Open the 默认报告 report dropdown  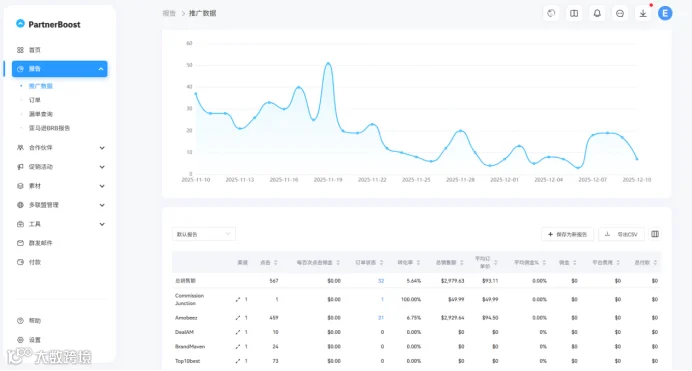203,234
